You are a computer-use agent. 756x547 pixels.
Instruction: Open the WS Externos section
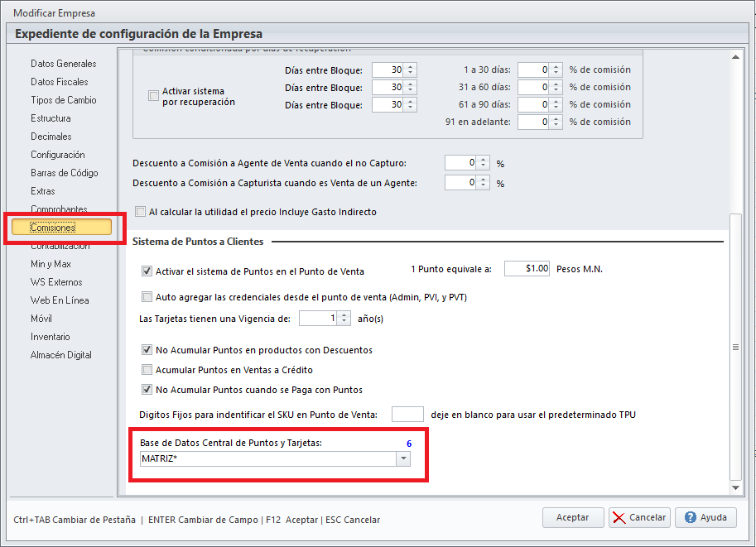click(x=56, y=282)
